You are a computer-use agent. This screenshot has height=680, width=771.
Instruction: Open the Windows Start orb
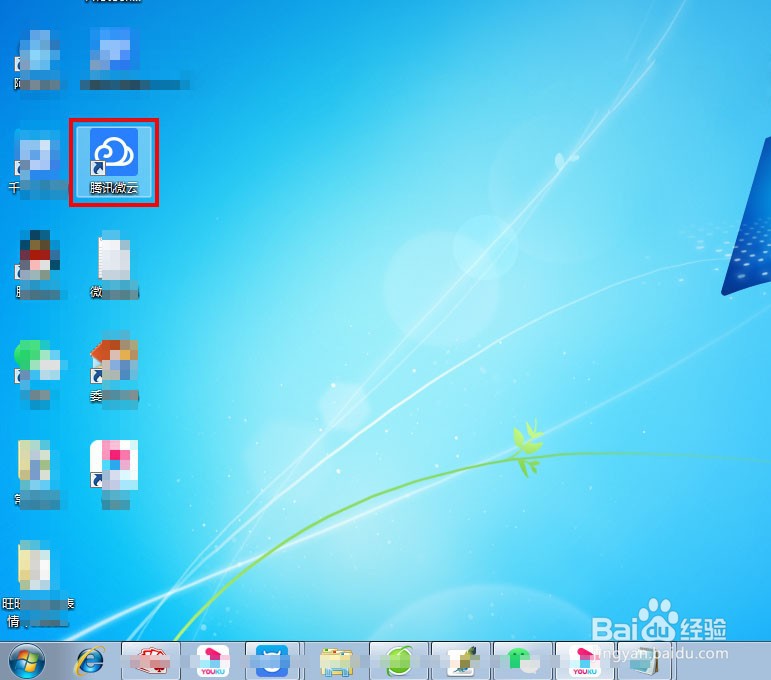(27, 661)
